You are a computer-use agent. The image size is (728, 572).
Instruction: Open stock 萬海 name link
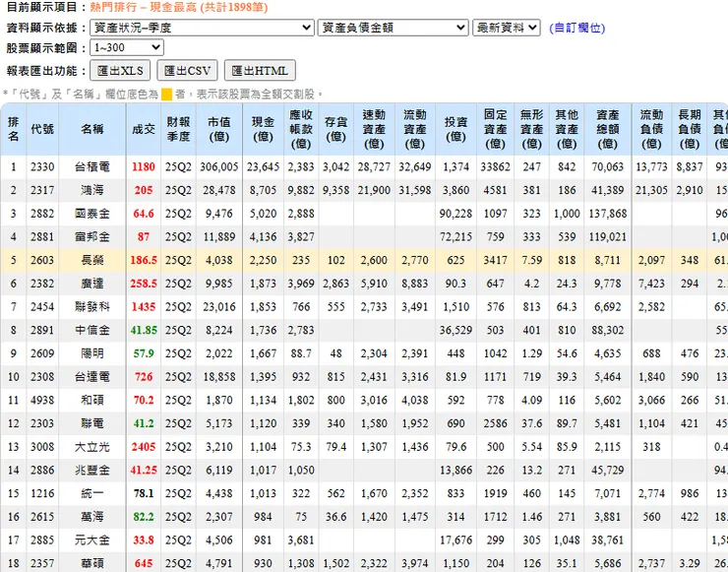tap(92, 517)
